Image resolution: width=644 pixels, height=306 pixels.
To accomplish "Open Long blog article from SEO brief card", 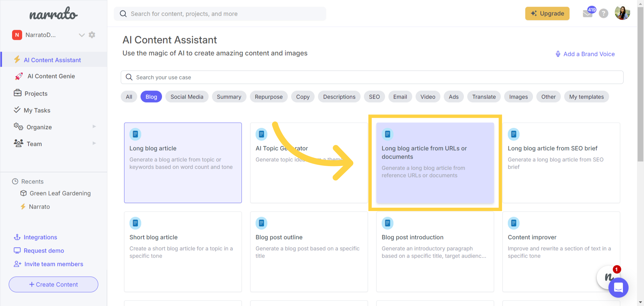I will (x=561, y=163).
